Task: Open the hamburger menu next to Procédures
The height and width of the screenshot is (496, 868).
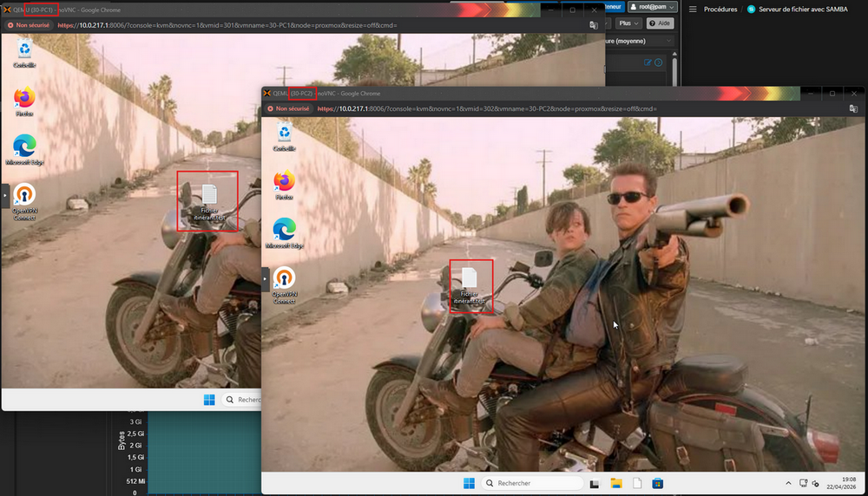Action: (x=693, y=10)
